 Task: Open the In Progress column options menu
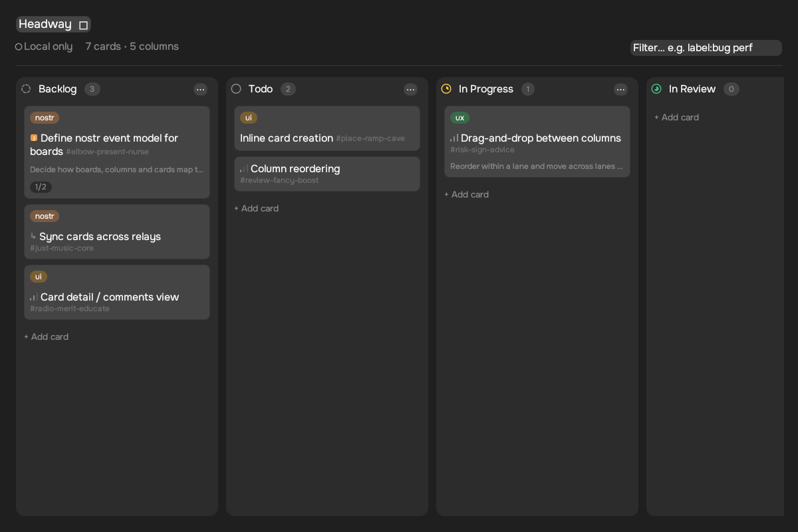[621, 89]
